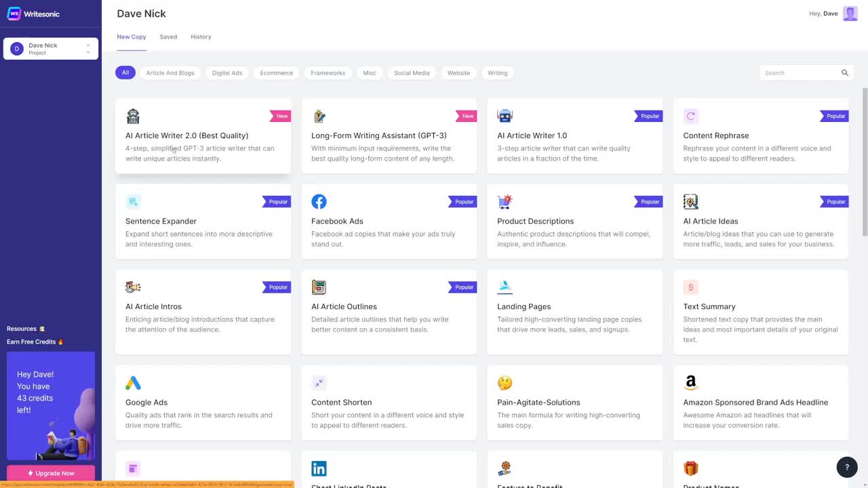The image size is (868, 488).
Task: Open Product Descriptions template title
Action: click(x=535, y=221)
